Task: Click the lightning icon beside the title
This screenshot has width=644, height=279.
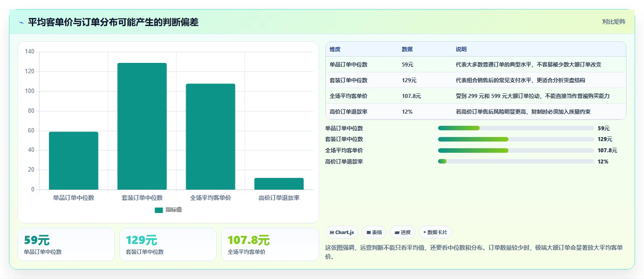Action: [22, 22]
